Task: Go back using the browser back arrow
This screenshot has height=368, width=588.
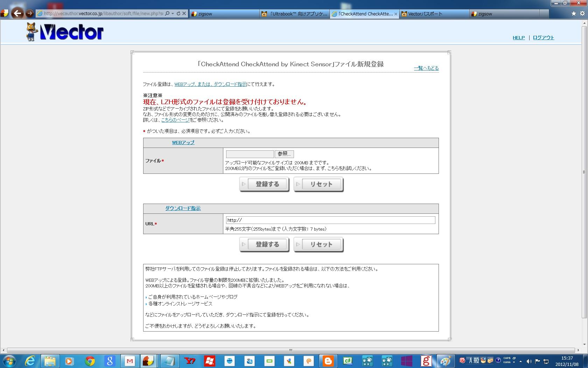Action: [17, 13]
